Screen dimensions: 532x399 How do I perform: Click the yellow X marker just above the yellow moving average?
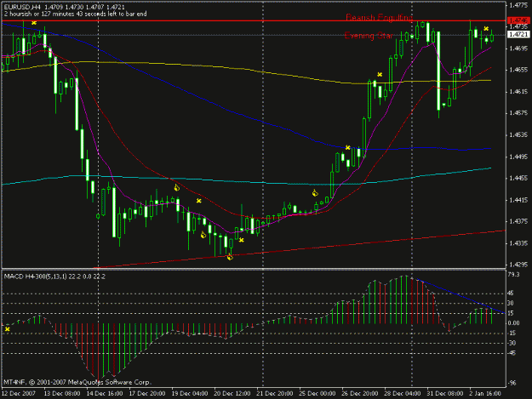[380, 75]
